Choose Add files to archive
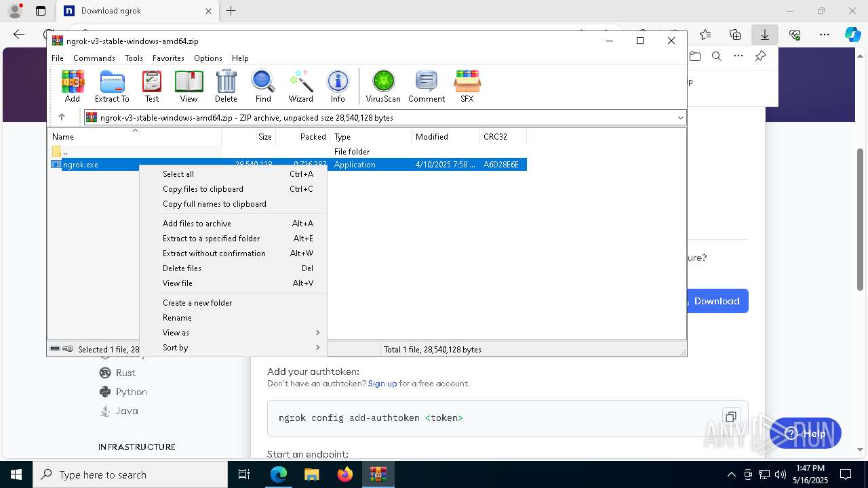 coord(233,223)
